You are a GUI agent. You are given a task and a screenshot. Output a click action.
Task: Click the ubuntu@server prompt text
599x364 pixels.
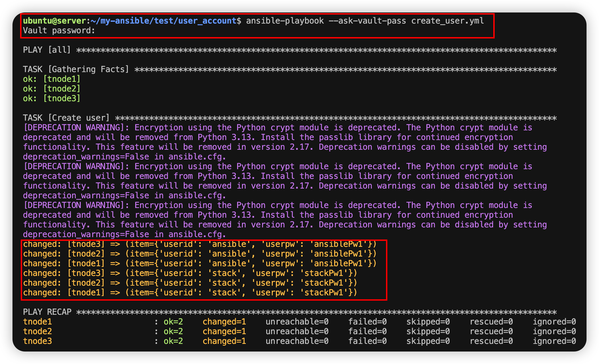[x=54, y=21]
